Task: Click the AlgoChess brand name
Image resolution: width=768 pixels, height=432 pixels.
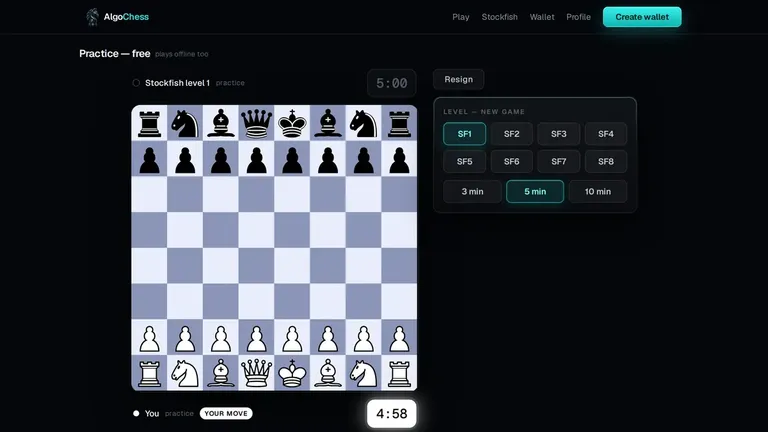Action: 126,17
